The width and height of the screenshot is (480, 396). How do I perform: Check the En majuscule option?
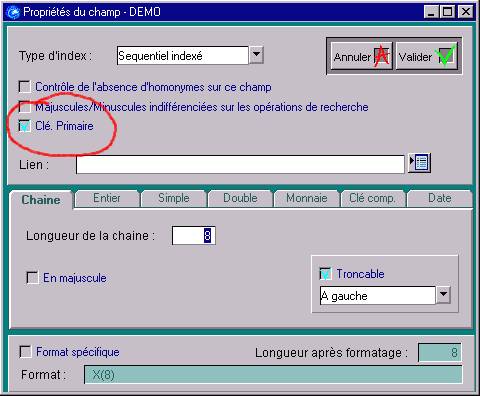tap(32, 278)
